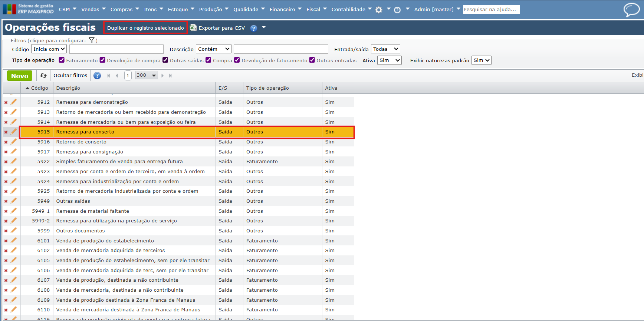
Task: Click the red delete X for row 5949
Action: [x=6, y=201]
